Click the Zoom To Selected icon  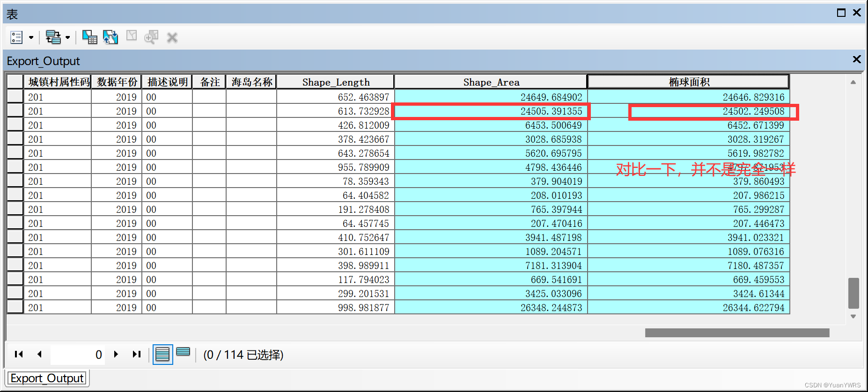click(x=151, y=37)
